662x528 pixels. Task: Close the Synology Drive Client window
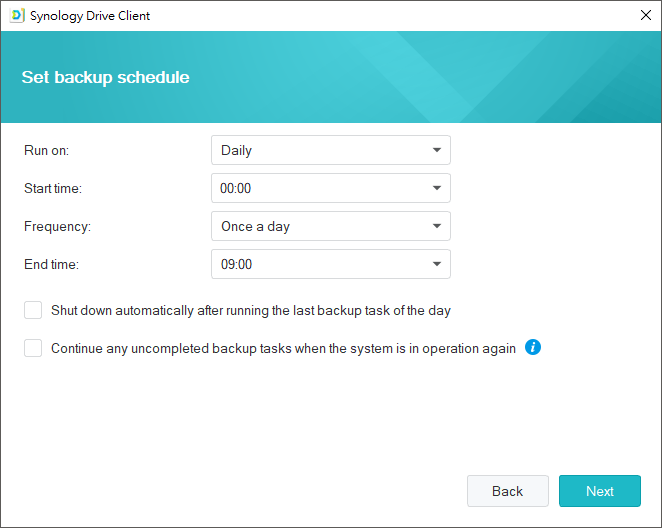click(645, 16)
